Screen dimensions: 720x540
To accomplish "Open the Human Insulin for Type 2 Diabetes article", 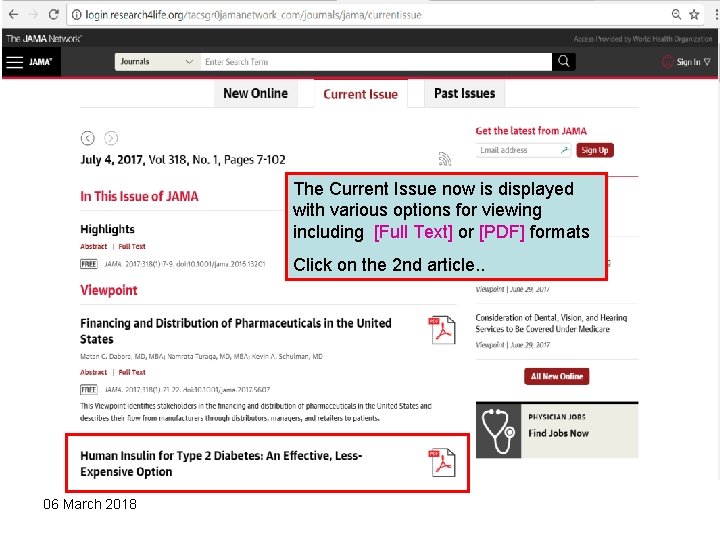I will (x=221, y=464).
